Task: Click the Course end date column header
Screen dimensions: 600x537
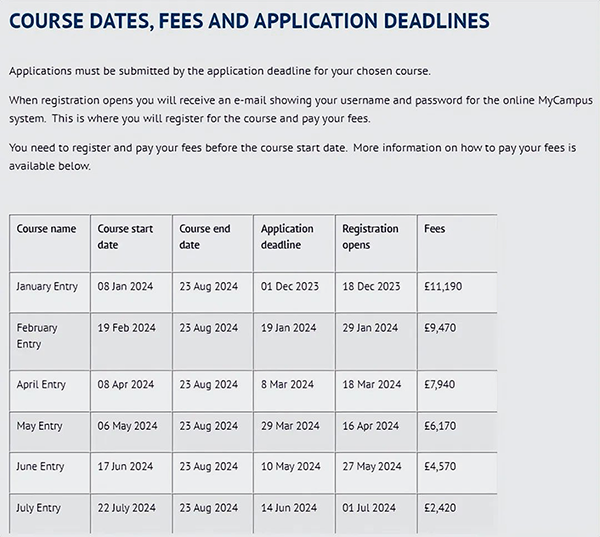Action: point(206,236)
